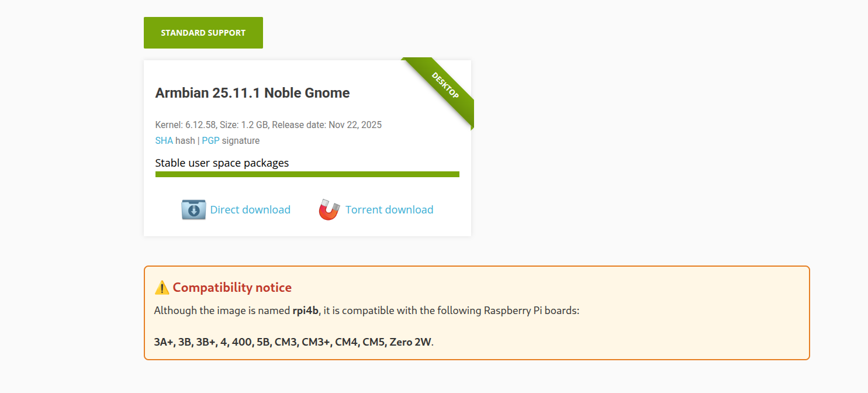Open the PGP signature link

click(210, 141)
